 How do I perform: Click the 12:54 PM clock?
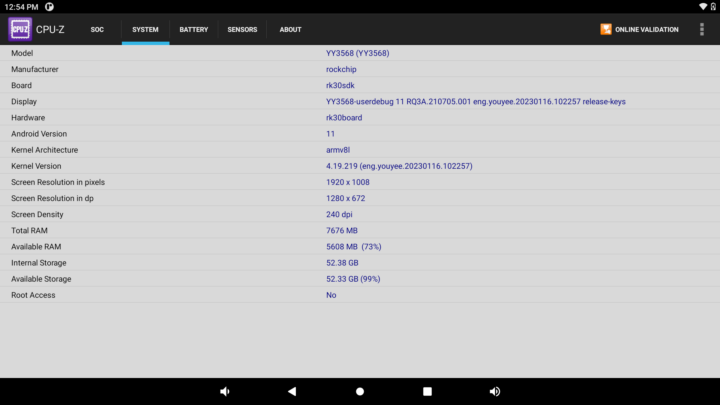[x=21, y=7]
